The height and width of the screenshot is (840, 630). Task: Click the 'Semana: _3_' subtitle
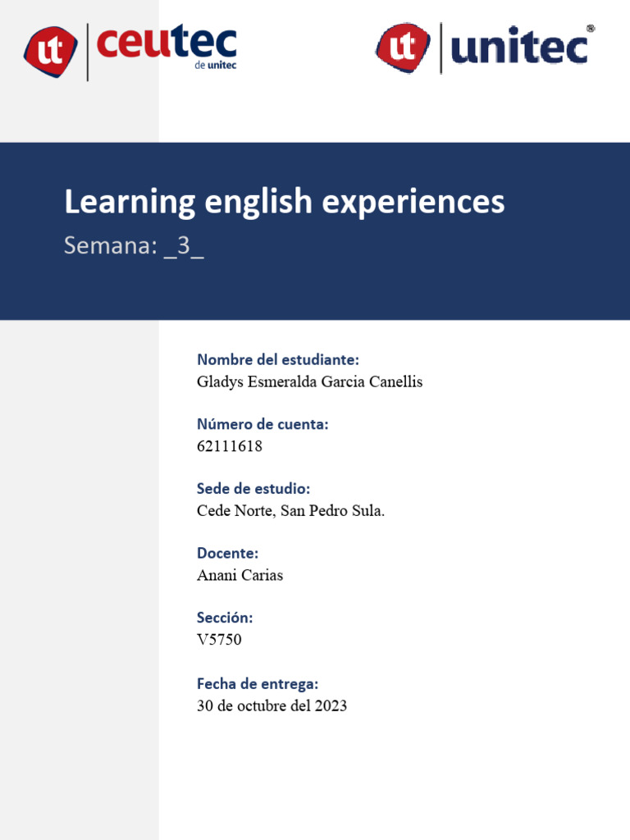[x=134, y=246]
